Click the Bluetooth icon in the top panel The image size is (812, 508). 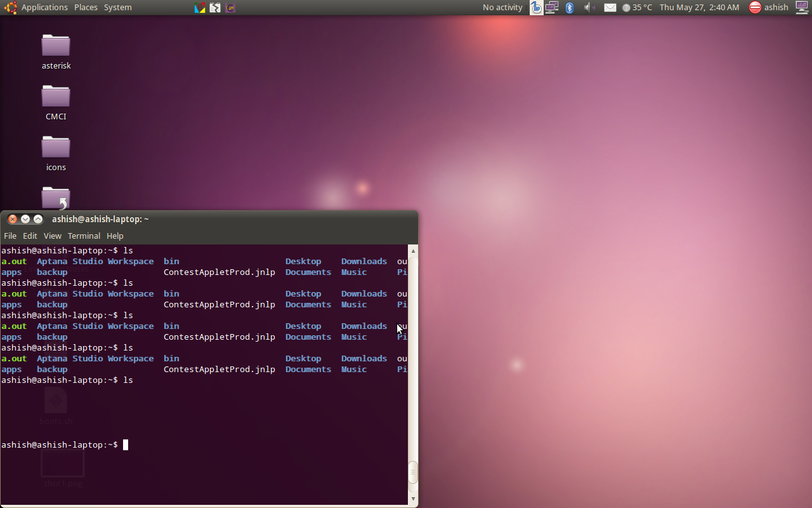(x=570, y=8)
